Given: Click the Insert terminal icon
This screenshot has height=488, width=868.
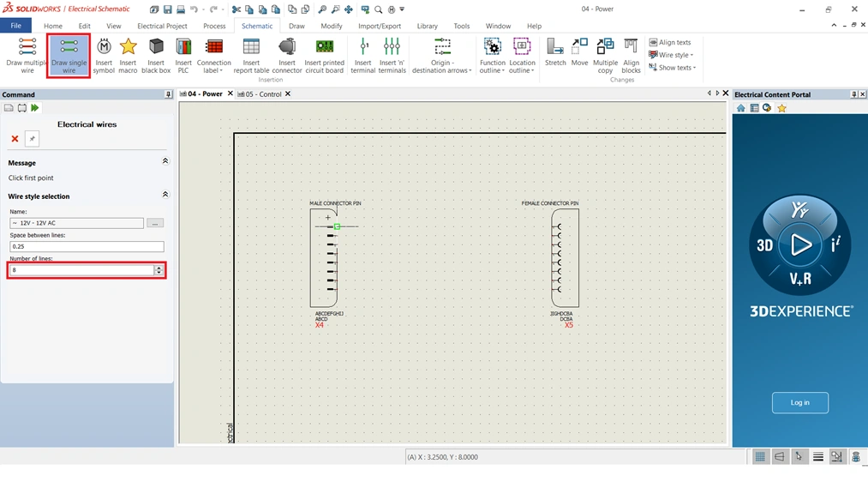Looking at the screenshot, I should click(x=363, y=47).
